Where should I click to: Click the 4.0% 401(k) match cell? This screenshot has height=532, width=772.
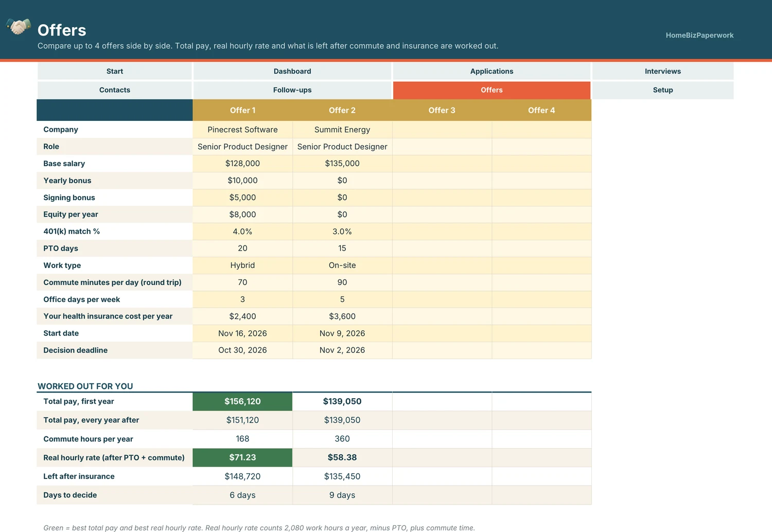pos(242,232)
